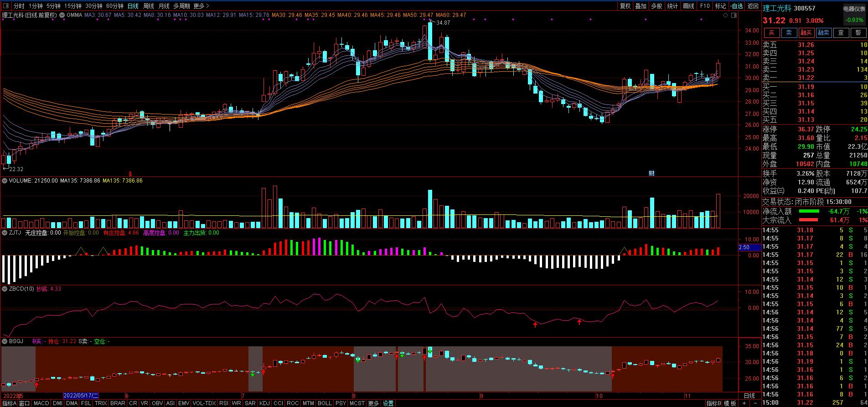Open the GMMA indicator dropdown arrow
This screenshot has width=868, height=407.
click(x=62, y=15)
